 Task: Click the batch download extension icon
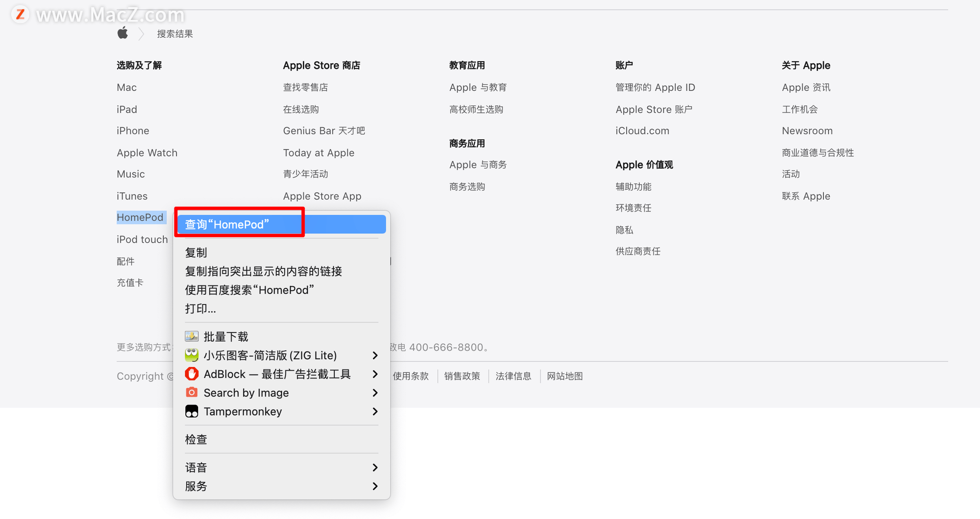(x=191, y=336)
